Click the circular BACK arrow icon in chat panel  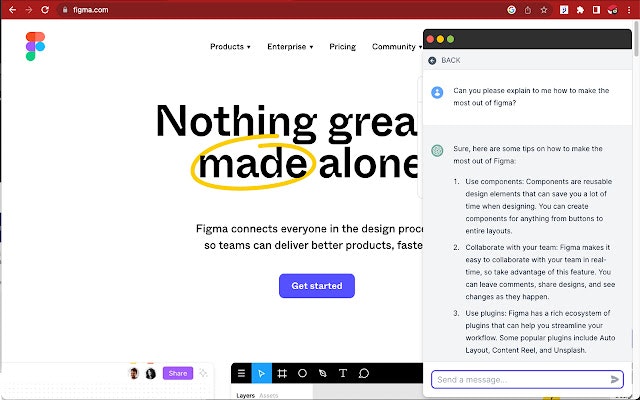(x=432, y=60)
